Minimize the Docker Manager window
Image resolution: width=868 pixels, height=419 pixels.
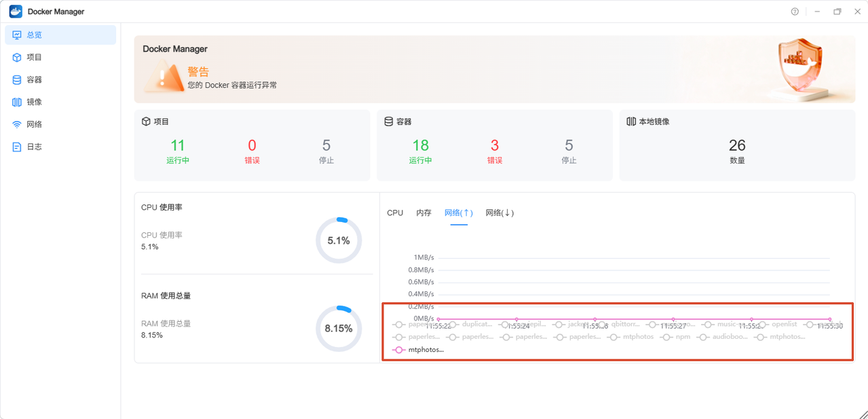point(817,12)
